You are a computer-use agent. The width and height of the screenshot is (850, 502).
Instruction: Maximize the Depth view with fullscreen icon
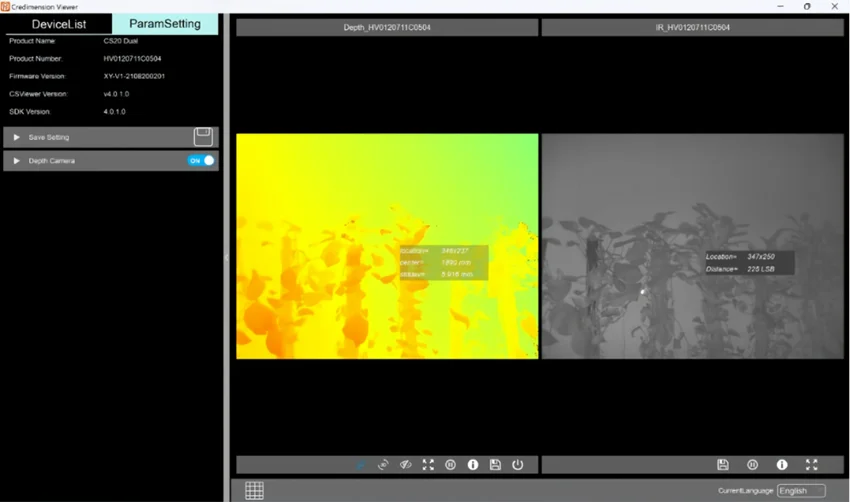tap(428, 465)
